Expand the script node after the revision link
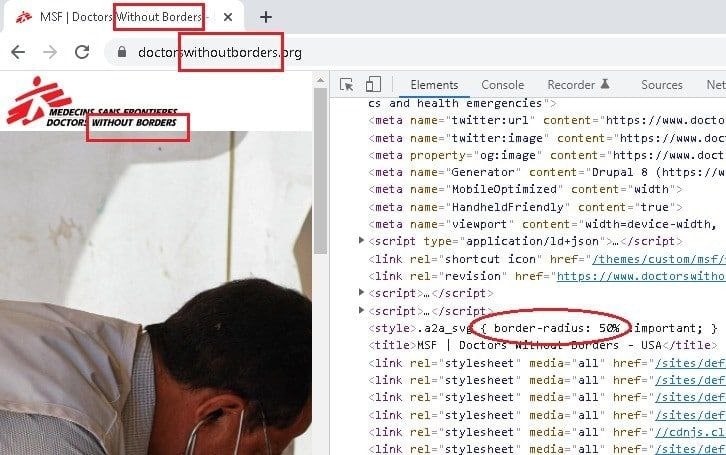726x455 pixels. (x=361, y=292)
